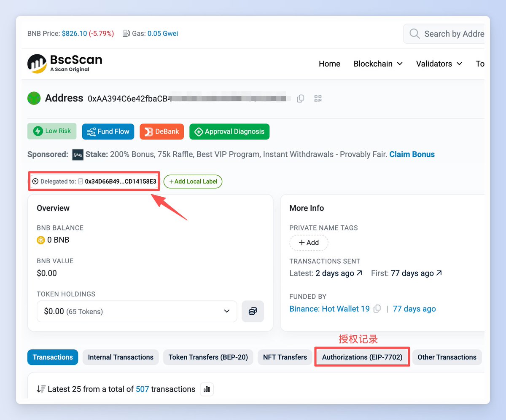Screen dimensions: 506x420
Task: Click the green address identicon
Action: coord(34,99)
